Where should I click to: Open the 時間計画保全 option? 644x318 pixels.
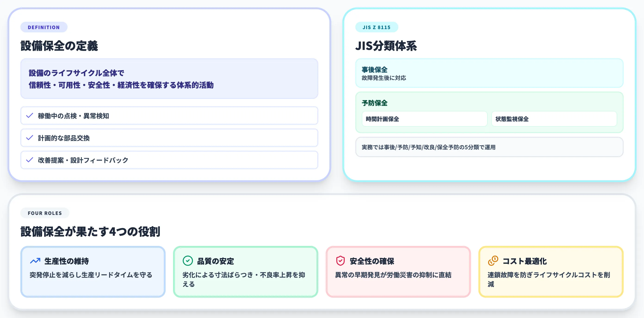point(424,119)
